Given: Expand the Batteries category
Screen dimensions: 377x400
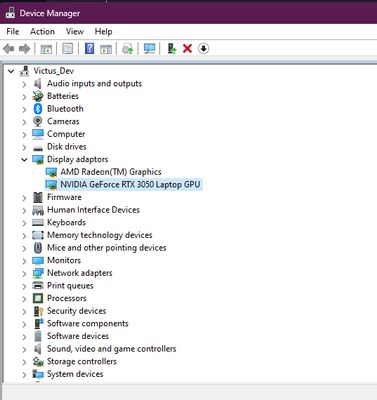Looking at the screenshot, I should [x=24, y=97].
